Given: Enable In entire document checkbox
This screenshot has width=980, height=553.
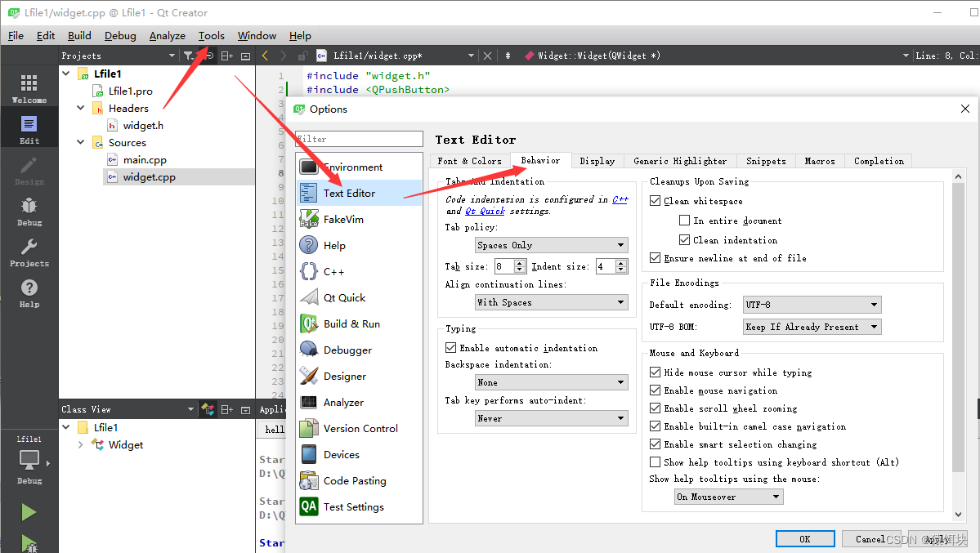Looking at the screenshot, I should tap(684, 221).
